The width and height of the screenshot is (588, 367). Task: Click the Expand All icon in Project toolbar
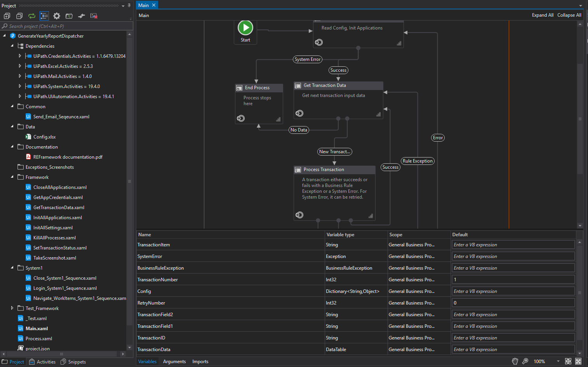(7, 16)
